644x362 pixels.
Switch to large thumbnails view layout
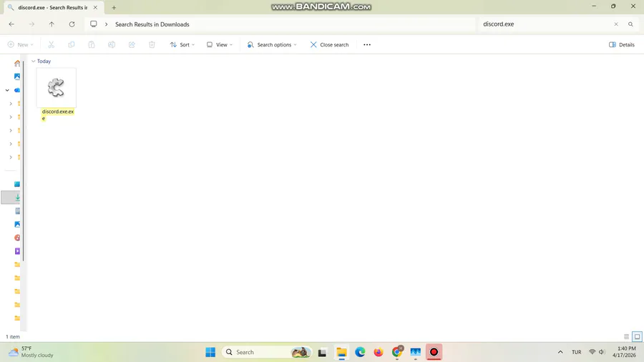[x=637, y=336]
